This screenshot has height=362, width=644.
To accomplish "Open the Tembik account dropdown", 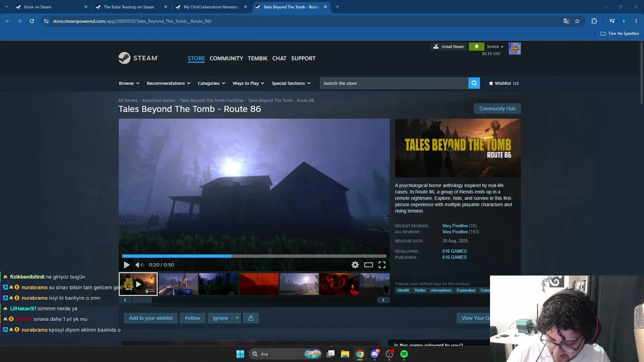I will [x=495, y=47].
